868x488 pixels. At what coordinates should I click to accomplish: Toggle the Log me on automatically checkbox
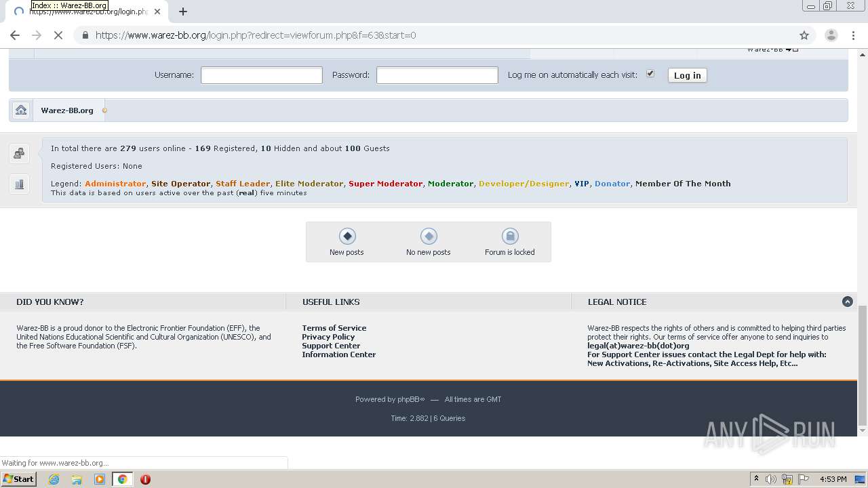650,73
